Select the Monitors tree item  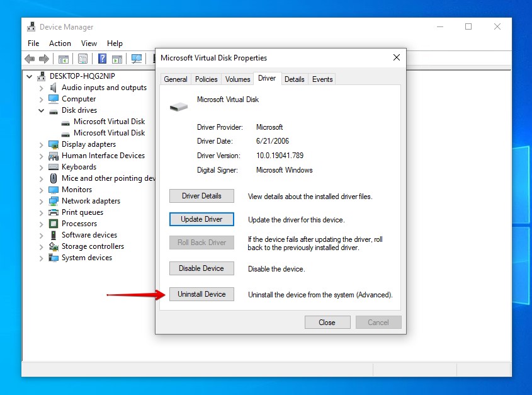tap(77, 190)
